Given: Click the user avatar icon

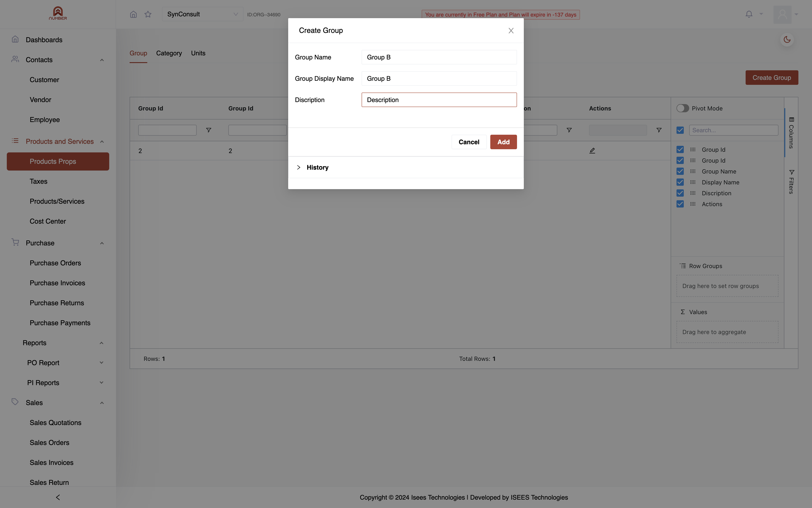Looking at the screenshot, I should (782, 15).
